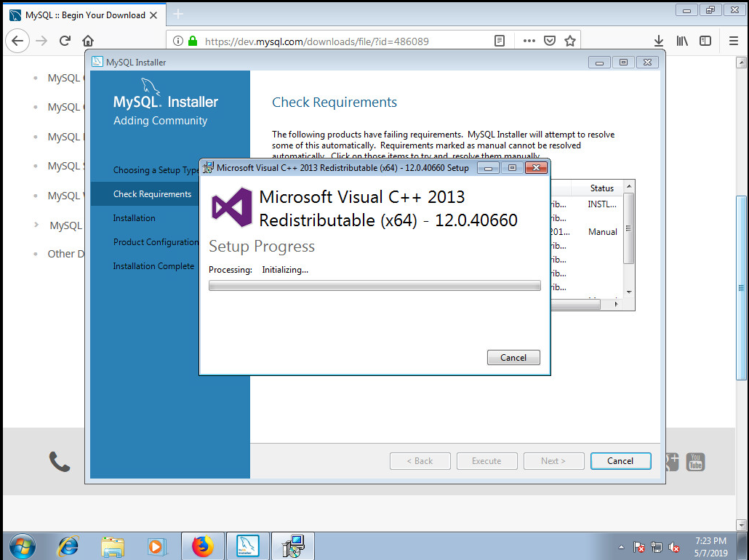Open network status tray icon
This screenshot has height=560, width=749.
point(657,547)
